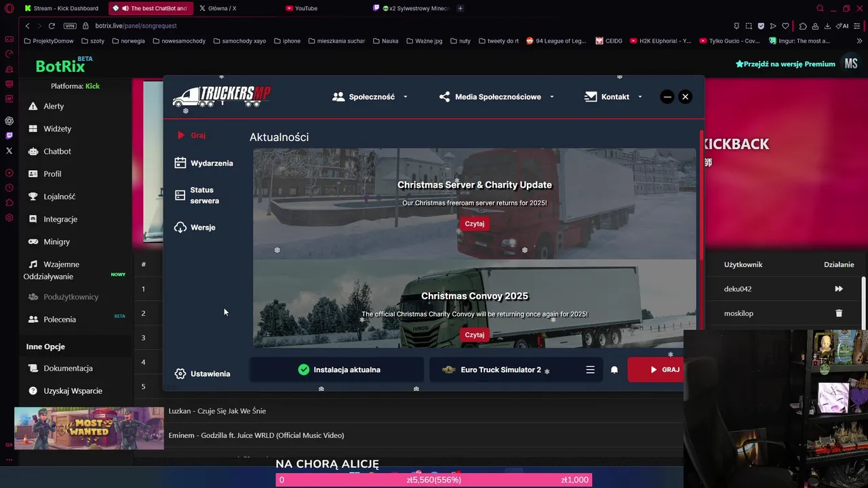Open Lojalność trophy item in BotRix
The width and height of the screenshot is (868, 488).
click(x=52, y=197)
